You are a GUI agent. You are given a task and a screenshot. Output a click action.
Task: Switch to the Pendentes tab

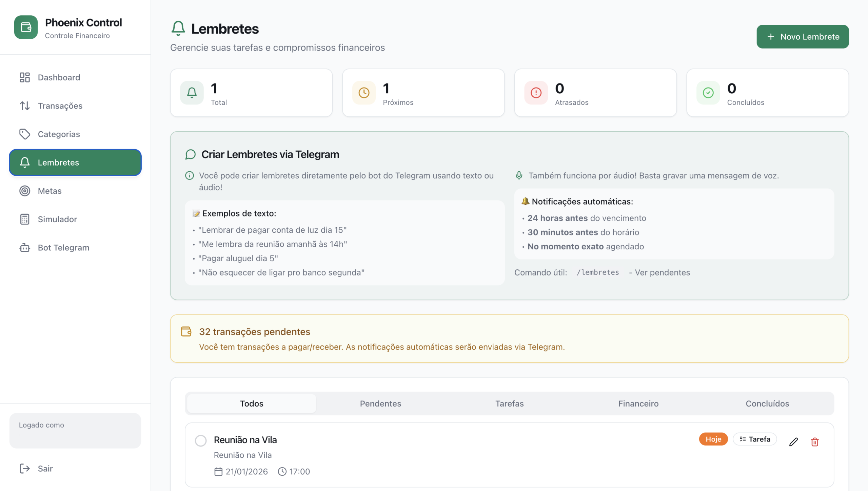(380, 403)
